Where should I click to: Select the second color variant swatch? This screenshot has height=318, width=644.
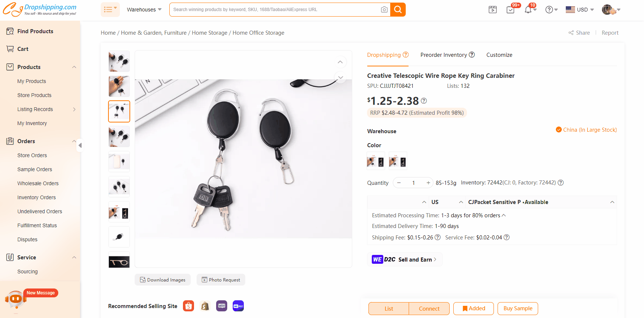tap(398, 160)
